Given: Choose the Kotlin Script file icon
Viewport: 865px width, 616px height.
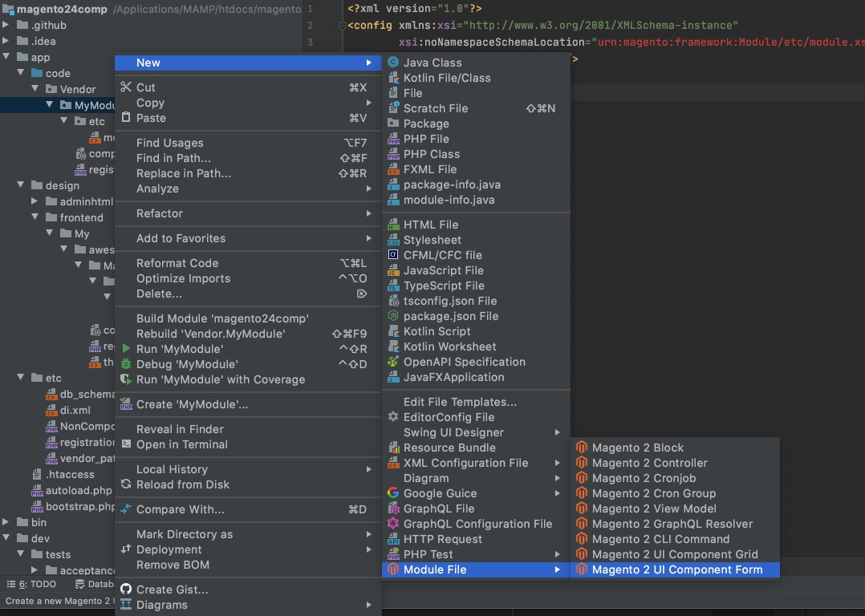Looking at the screenshot, I should [393, 331].
